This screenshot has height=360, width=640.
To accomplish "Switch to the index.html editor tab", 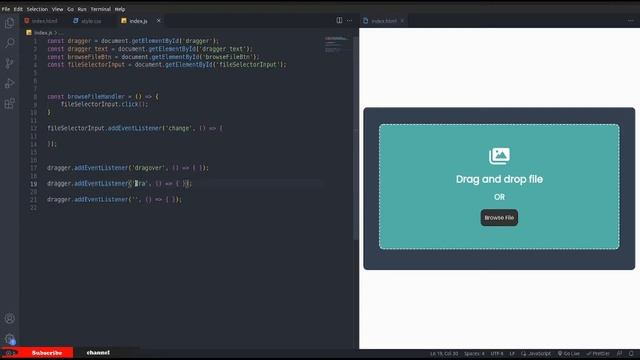I will click(41, 21).
